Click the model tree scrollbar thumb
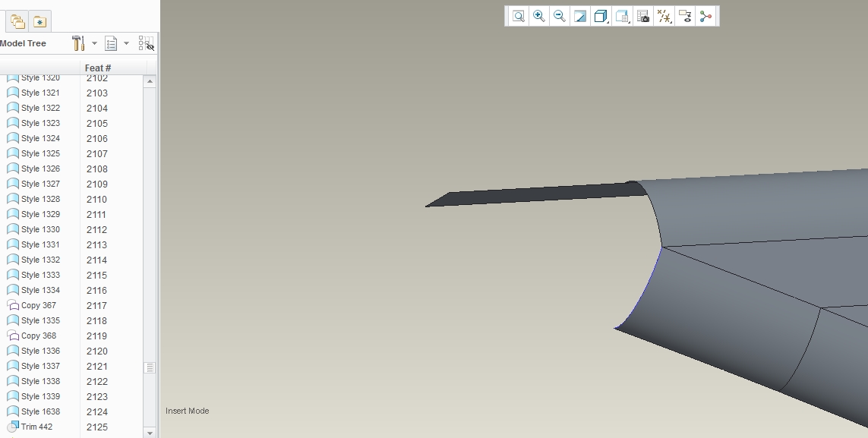 click(x=150, y=367)
